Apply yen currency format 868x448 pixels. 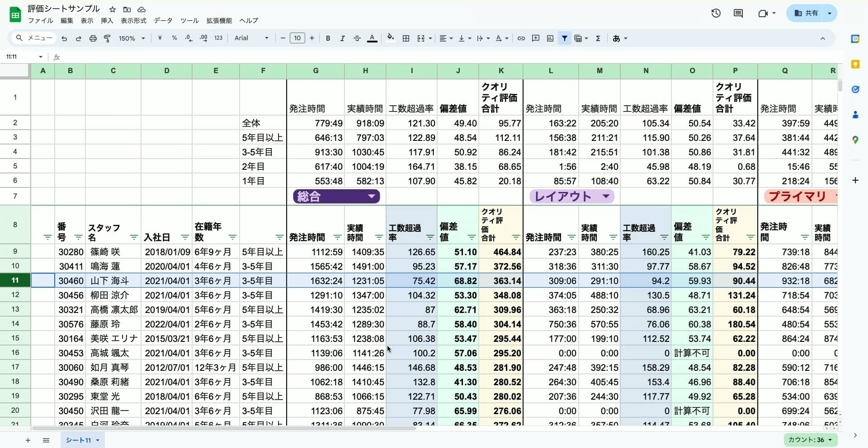coord(160,38)
